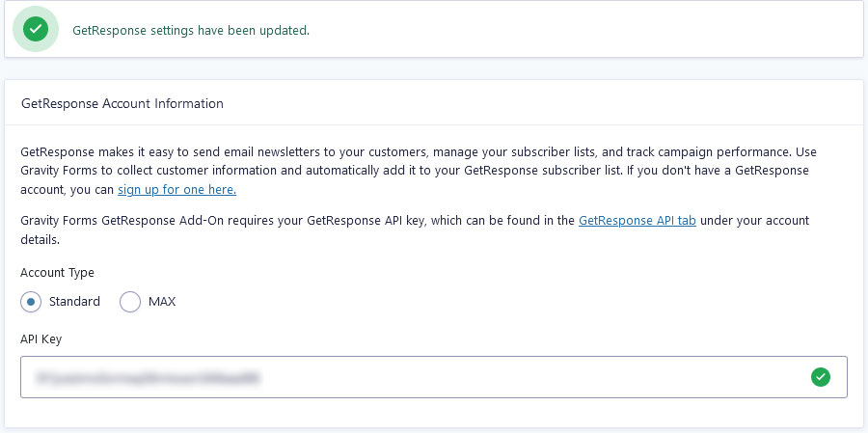Click the API key valid checkmark icon
This screenshot has height=433, width=868.
coord(821,377)
